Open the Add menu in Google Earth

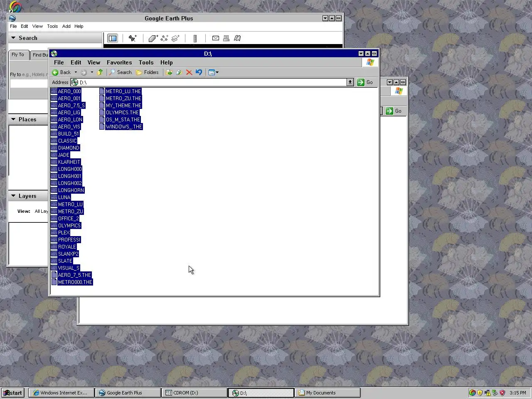click(x=66, y=26)
